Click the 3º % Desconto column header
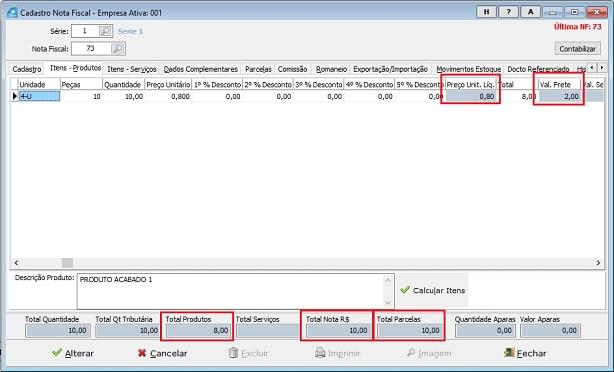 (319, 85)
